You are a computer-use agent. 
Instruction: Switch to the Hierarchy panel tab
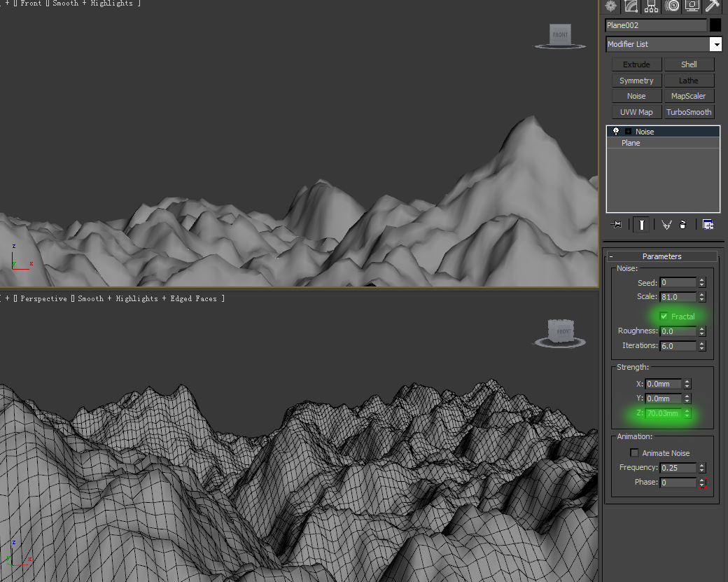pos(652,6)
